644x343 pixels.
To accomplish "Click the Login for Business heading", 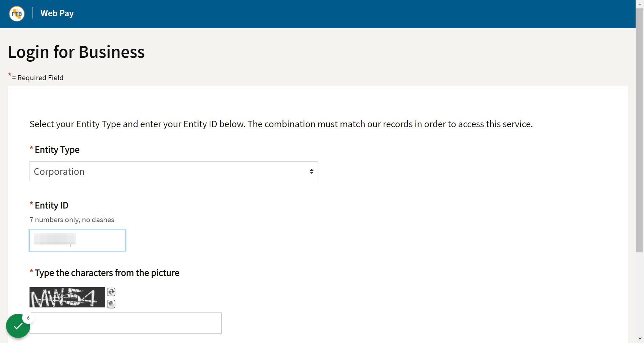I will [76, 52].
